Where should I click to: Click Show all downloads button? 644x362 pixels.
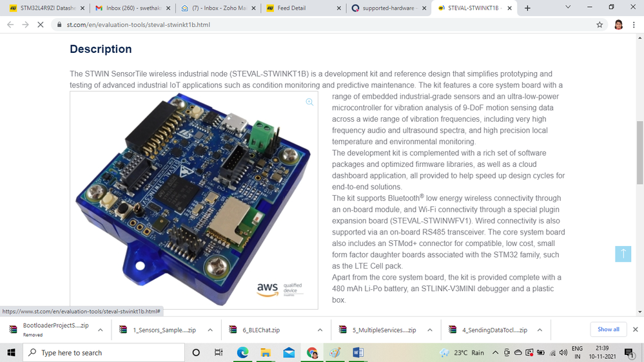609,329
